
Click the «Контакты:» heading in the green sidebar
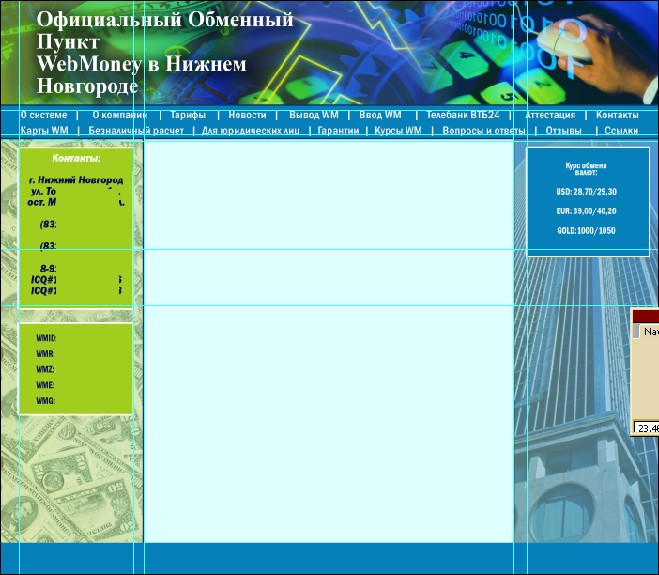tap(76, 158)
